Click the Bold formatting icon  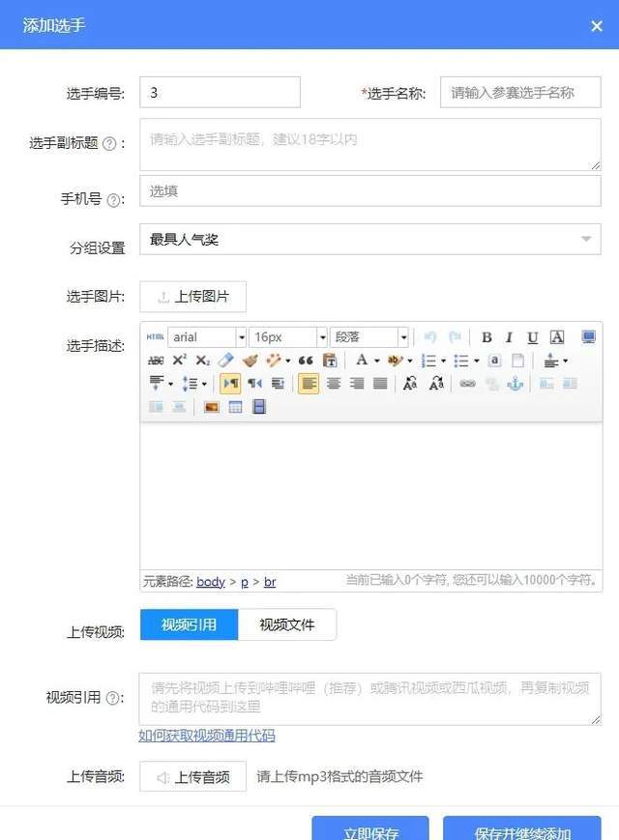pyautogui.click(x=486, y=337)
